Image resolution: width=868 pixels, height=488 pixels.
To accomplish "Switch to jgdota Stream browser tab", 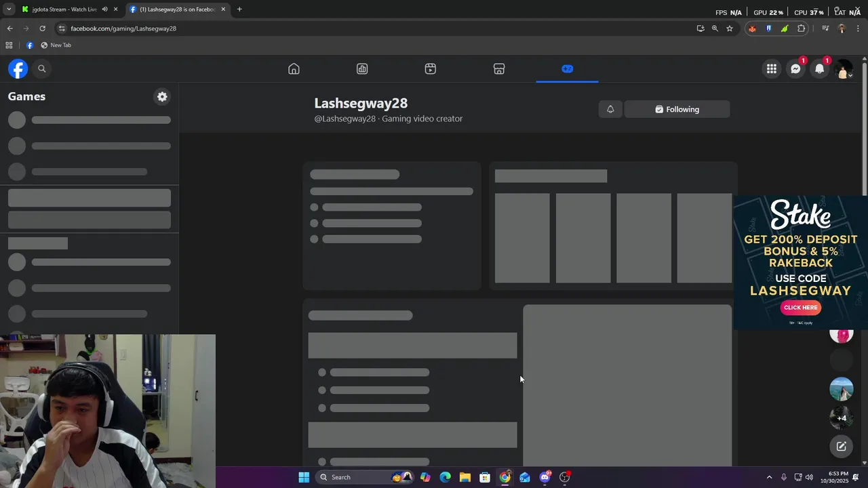I will [x=64, y=9].
